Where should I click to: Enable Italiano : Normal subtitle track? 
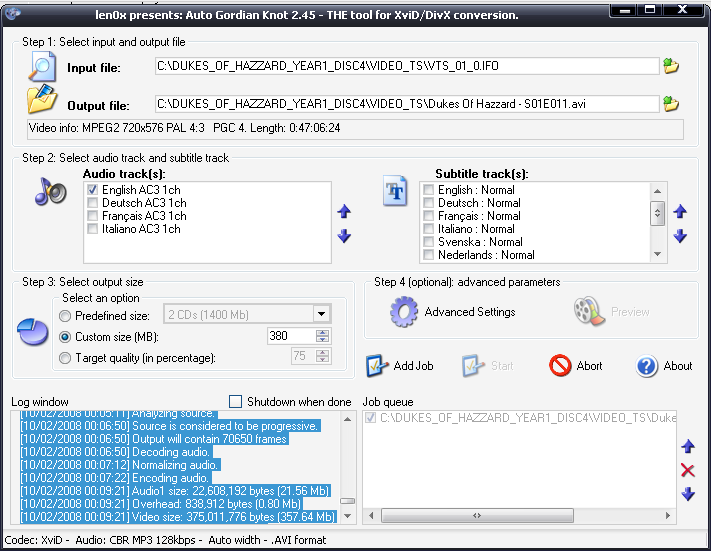(429, 229)
